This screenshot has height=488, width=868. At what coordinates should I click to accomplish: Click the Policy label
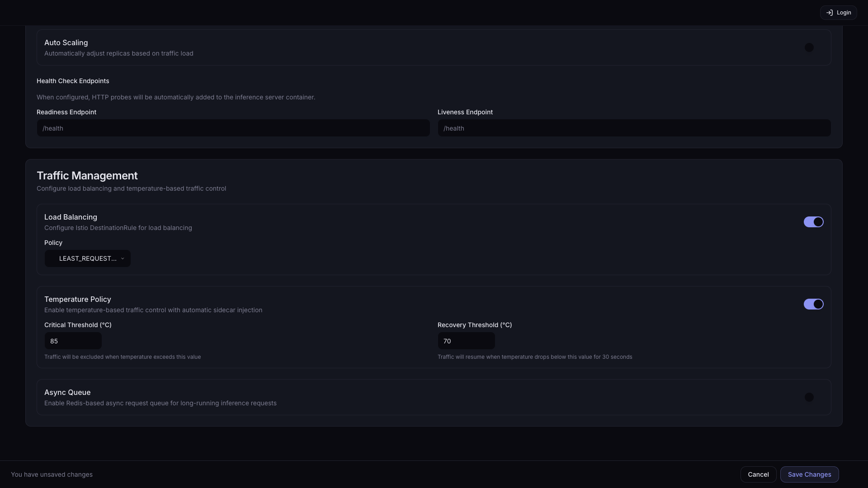click(53, 243)
